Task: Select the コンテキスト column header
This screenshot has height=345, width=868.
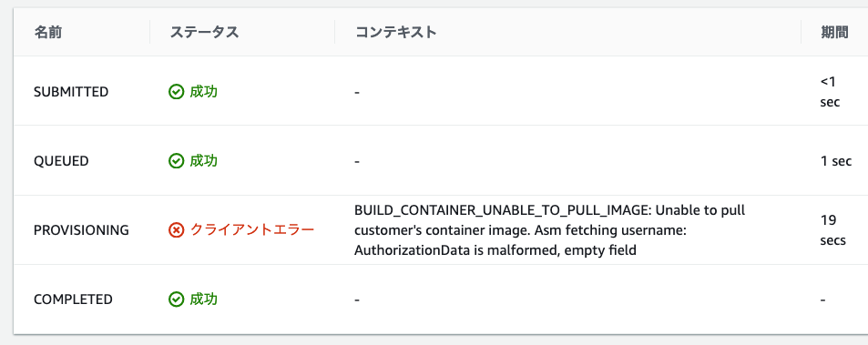Action: (396, 32)
